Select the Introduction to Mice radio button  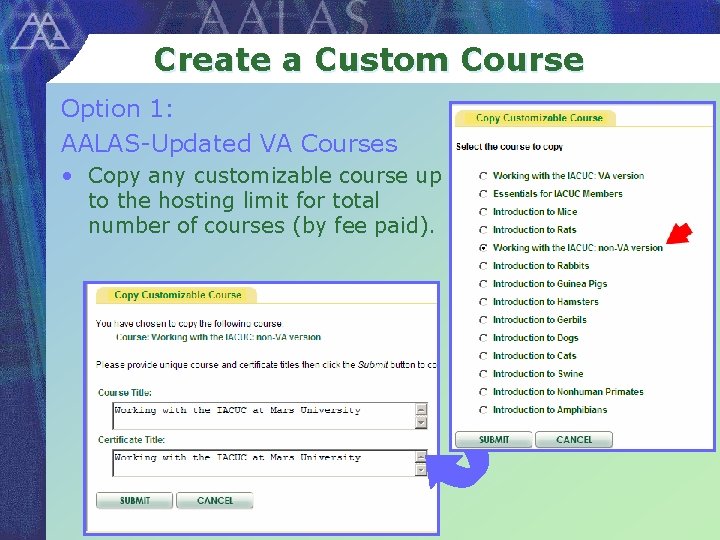tap(483, 212)
